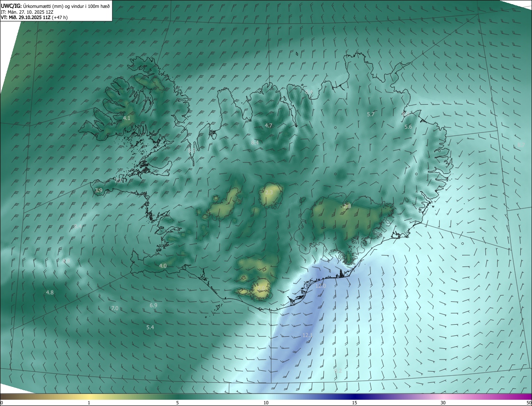Click the 12.1 value in the blue band
Viewport: 532px width, 406px height.
tap(308, 335)
